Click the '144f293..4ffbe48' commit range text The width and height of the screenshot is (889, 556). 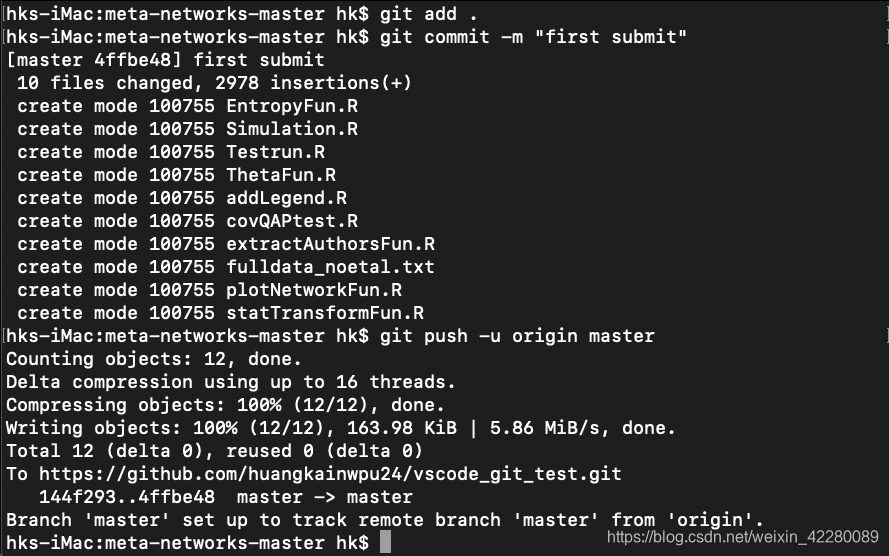[127, 497]
